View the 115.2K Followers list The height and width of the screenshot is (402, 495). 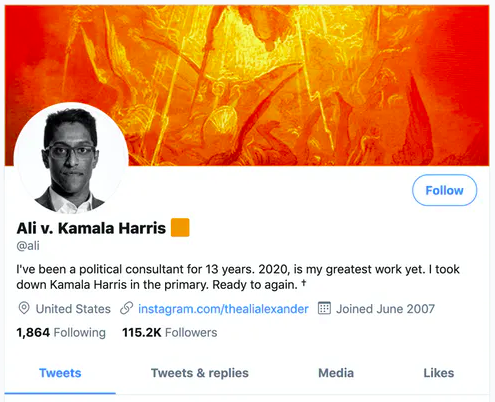point(170,332)
